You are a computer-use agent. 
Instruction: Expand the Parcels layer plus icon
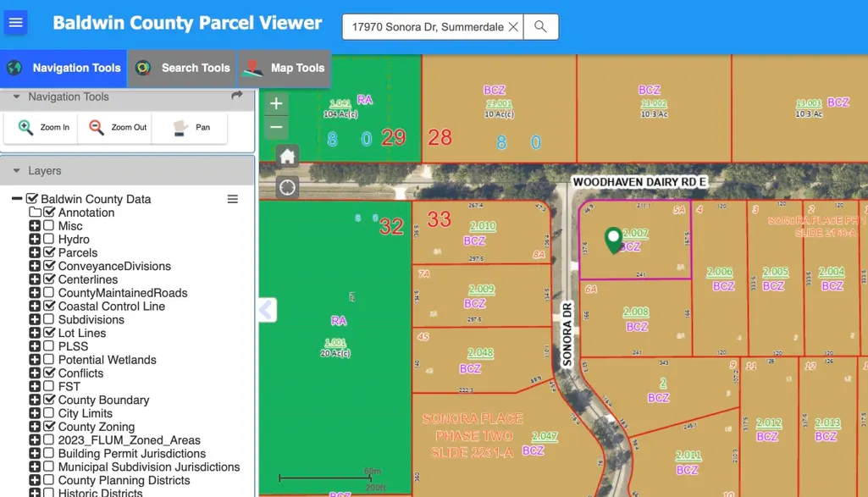pos(35,252)
